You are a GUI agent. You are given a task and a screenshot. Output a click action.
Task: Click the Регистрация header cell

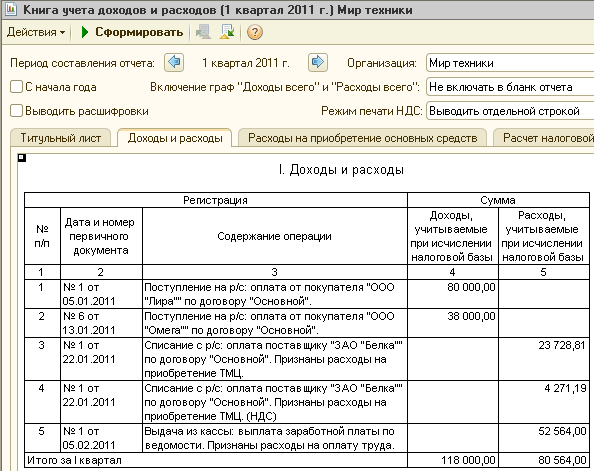(x=216, y=200)
